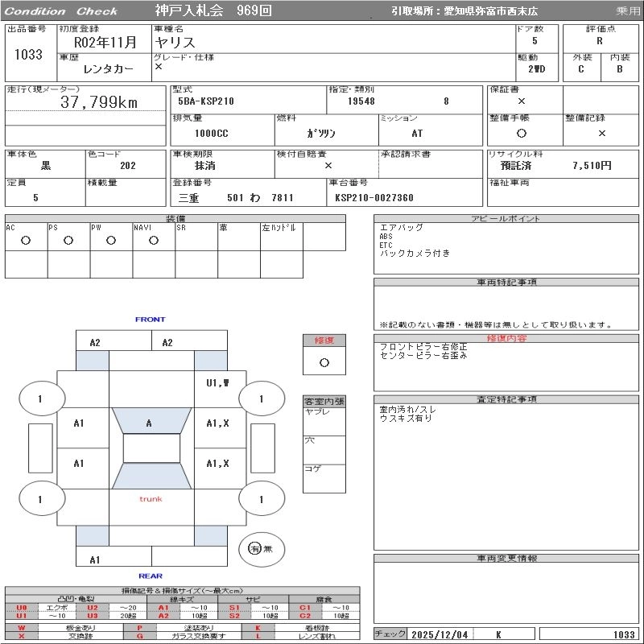Select the windshield panel marked A
644x644 pixels.
pos(149,423)
